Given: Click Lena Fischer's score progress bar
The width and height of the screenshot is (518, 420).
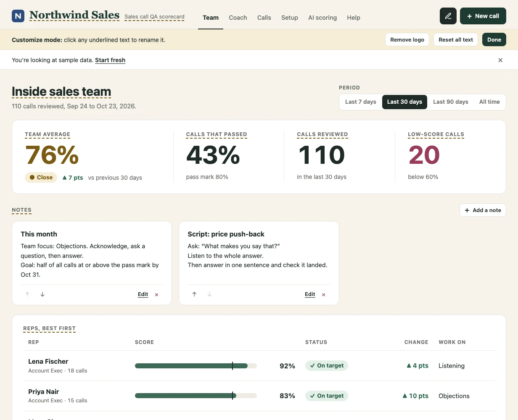Looking at the screenshot, I should tap(196, 366).
